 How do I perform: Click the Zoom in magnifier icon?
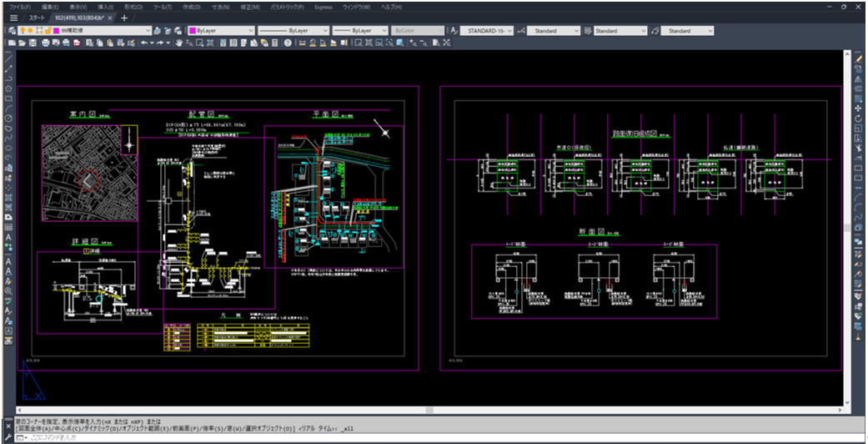(x=414, y=43)
